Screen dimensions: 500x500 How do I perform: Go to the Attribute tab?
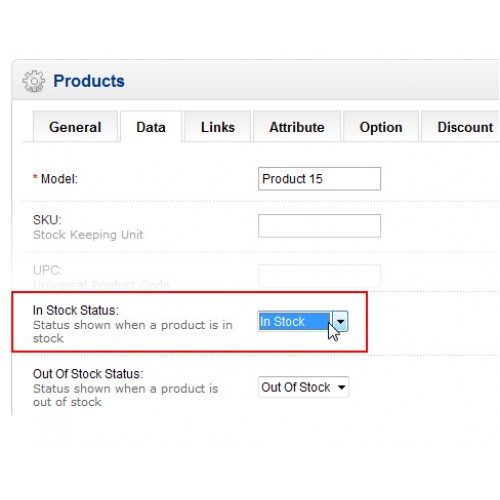pyautogui.click(x=297, y=127)
